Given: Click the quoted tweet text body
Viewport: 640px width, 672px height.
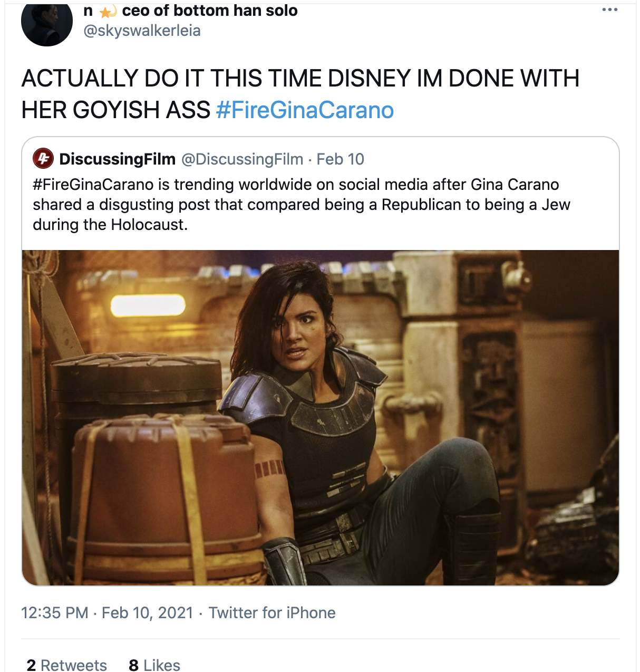Looking at the screenshot, I should tap(302, 205).
